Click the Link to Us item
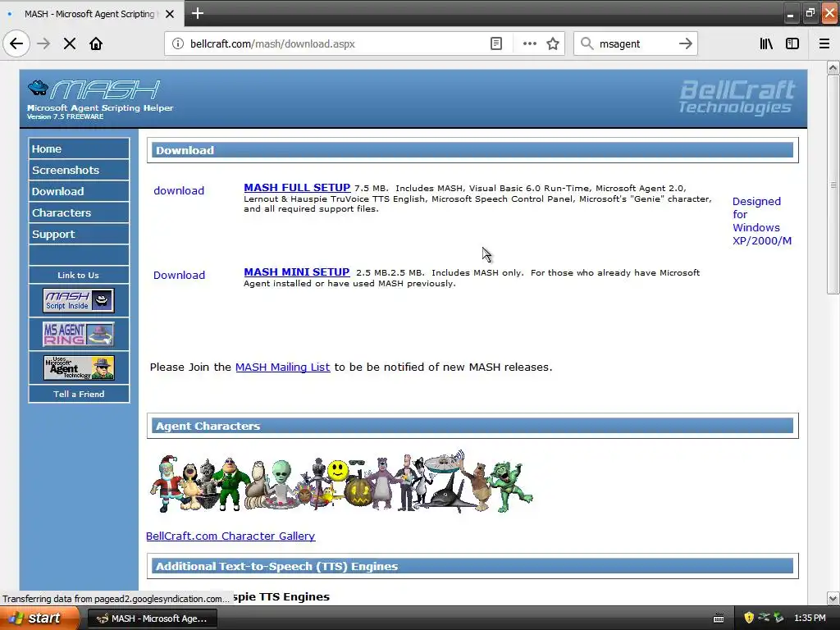 coord(79,275)
